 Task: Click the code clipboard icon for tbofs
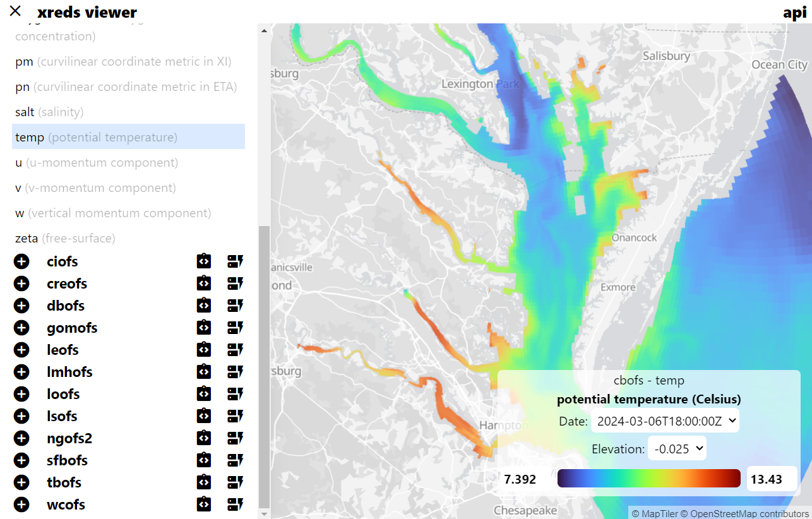[203, 482]
